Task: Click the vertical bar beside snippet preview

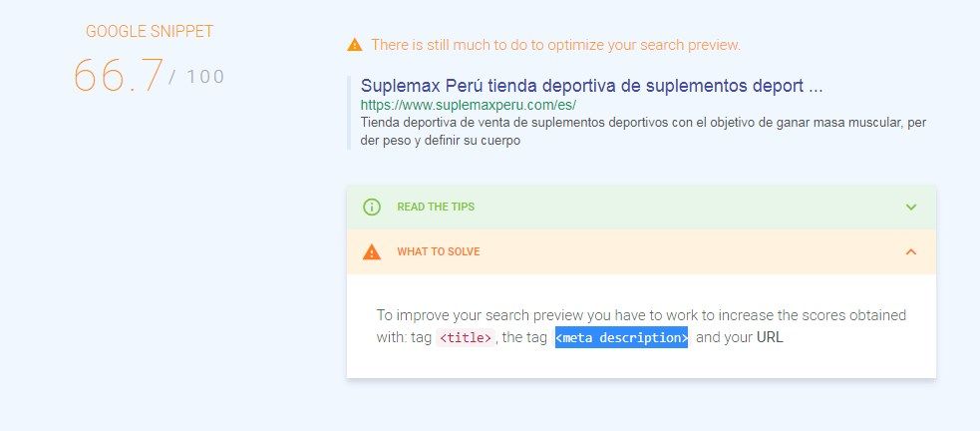Action: click(x=349, y=113)
